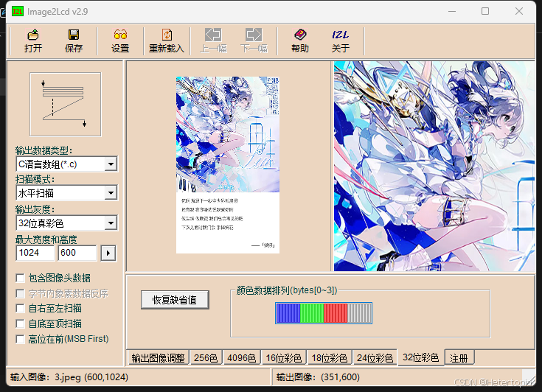Maximize the Image2Lcd window
Screen dimensions: 542x392
pyautogui.click(x=485, y=11)
